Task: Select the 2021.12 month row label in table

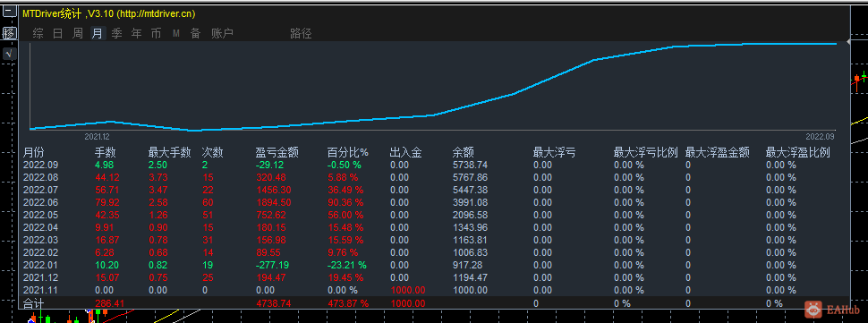Action: [x=40, y=277]
